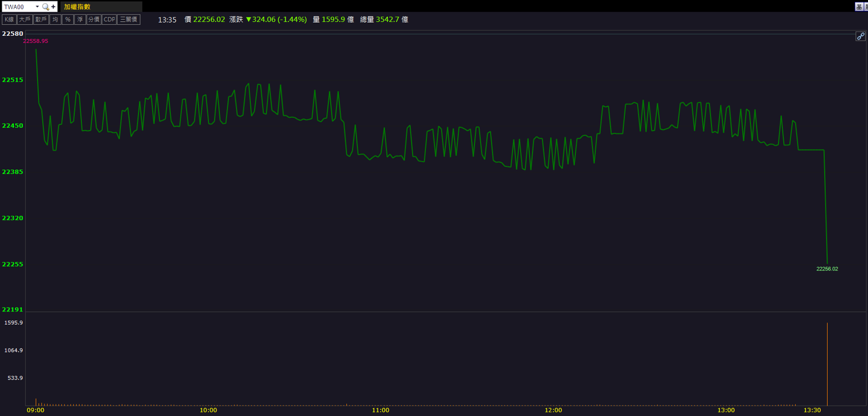Click the price value 22256.02 in header
The image size is (868, 416).
[209, 20]
